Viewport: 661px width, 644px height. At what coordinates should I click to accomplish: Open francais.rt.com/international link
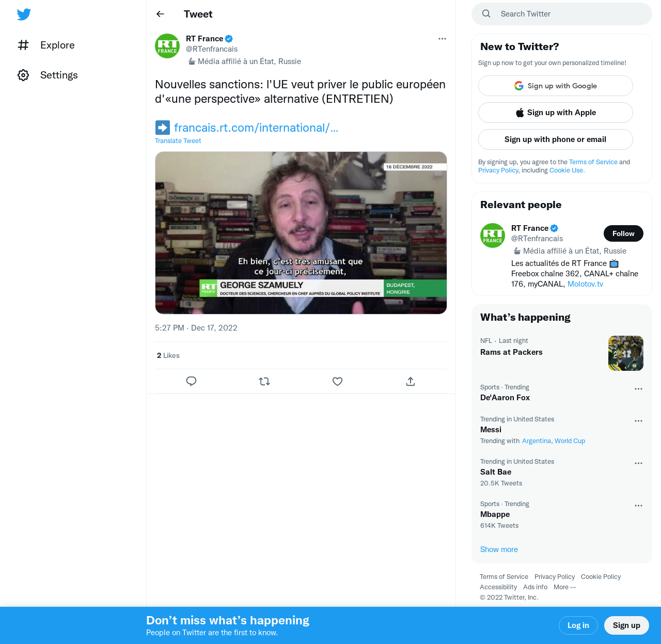(x=256, y=128)
